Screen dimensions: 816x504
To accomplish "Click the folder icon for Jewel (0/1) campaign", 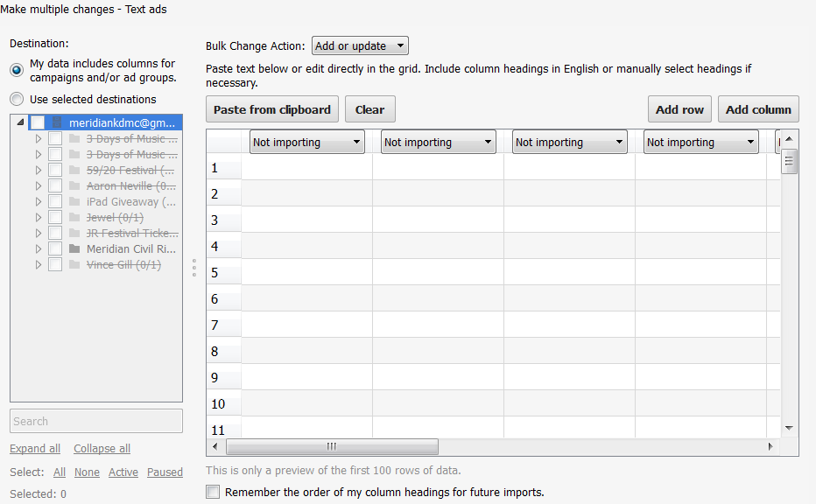I will (75, 217).
